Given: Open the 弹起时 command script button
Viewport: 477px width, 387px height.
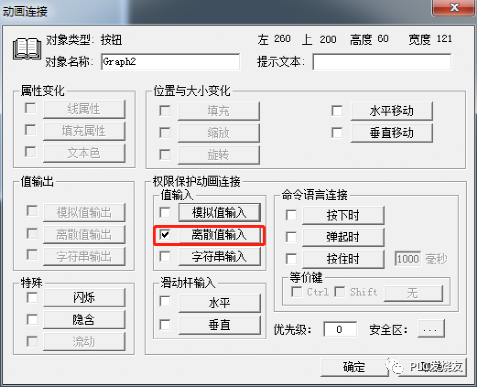Looking at the screenshot, I should (343, 237).
